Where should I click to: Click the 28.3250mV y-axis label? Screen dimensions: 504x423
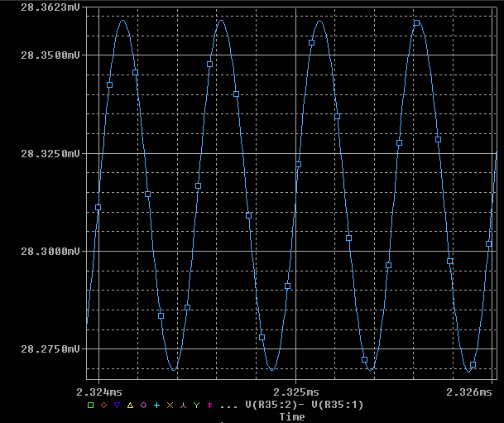pos(50,154)
